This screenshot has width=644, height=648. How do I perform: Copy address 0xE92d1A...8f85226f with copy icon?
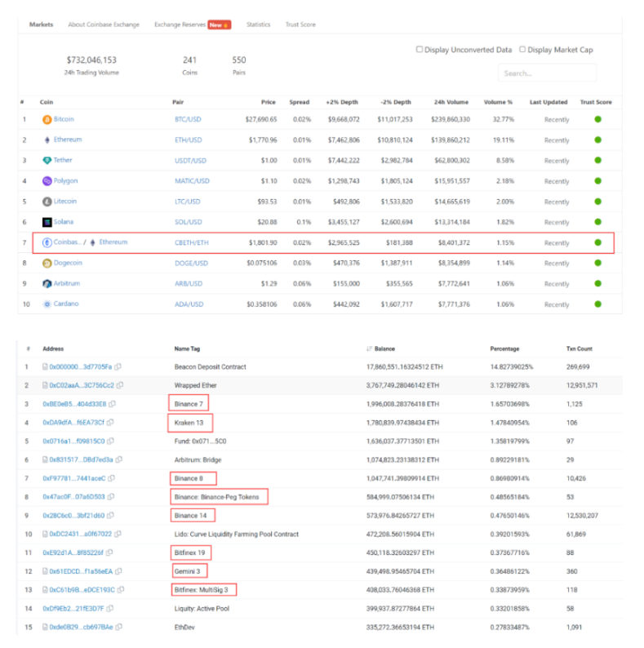(x=109, y=553)
